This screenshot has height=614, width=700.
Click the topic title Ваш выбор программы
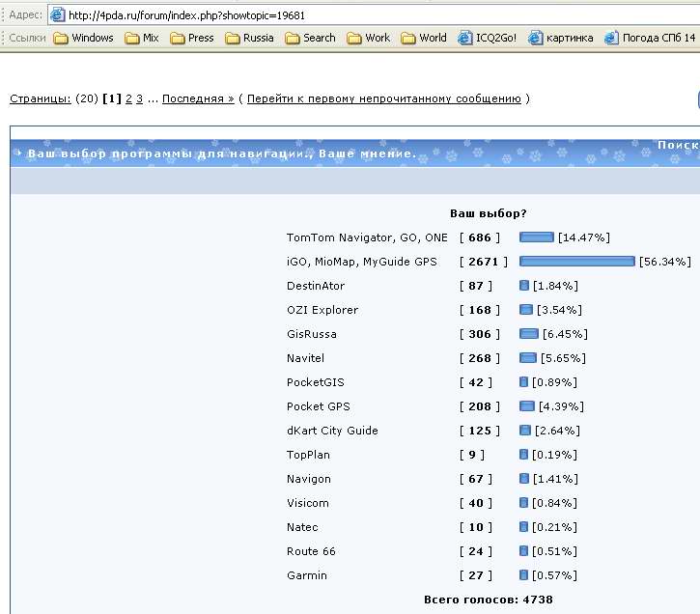tap(222, 153)
